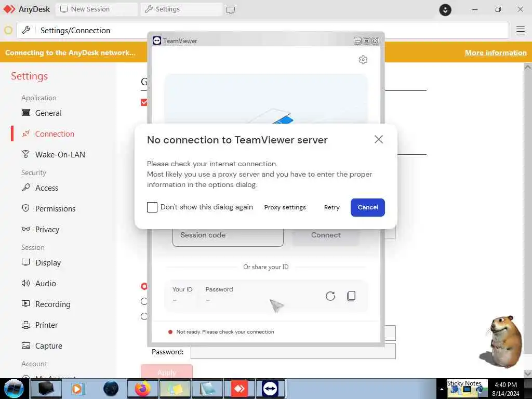
Task: Click Retry in the TeamViewer dialog
Action: (x=331, y=207)
